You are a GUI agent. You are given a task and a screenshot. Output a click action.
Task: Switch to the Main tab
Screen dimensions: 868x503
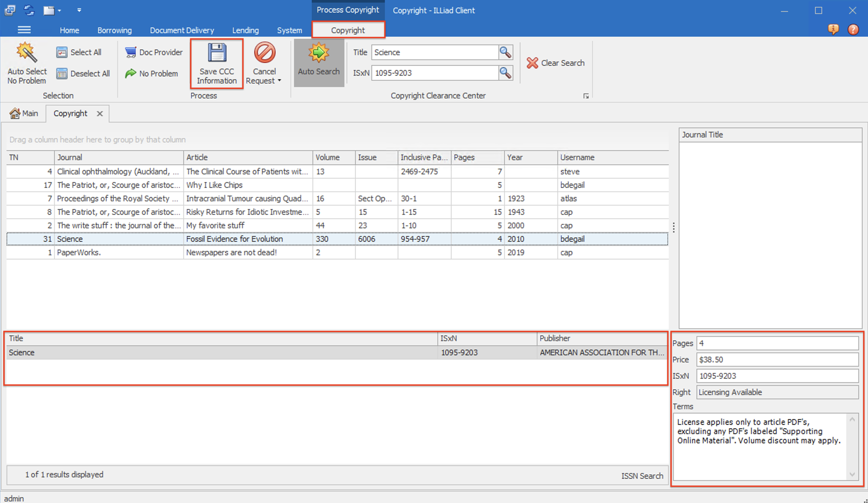tap(24, 113)
